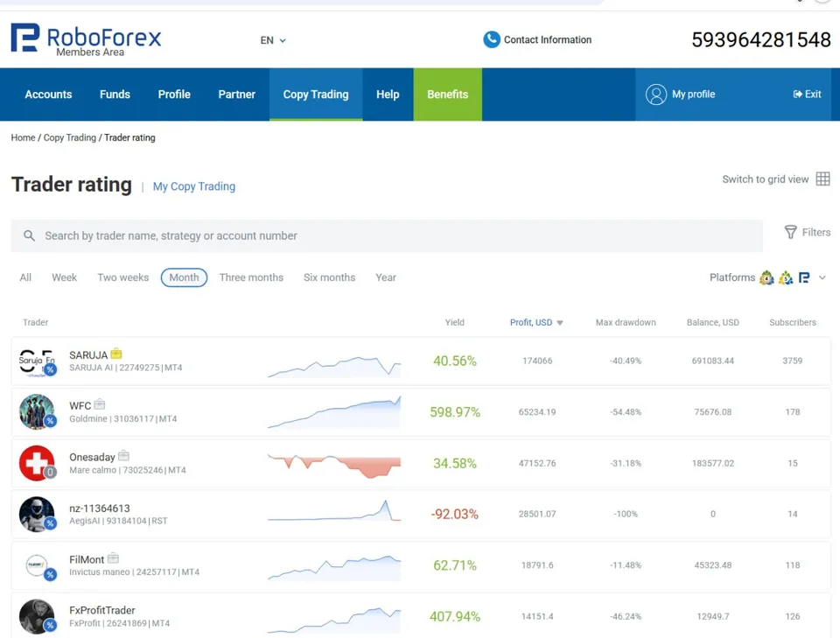840x638 pixels.
Task: Sort by Max drawdown column header
Action: click(x=626, y=322)
